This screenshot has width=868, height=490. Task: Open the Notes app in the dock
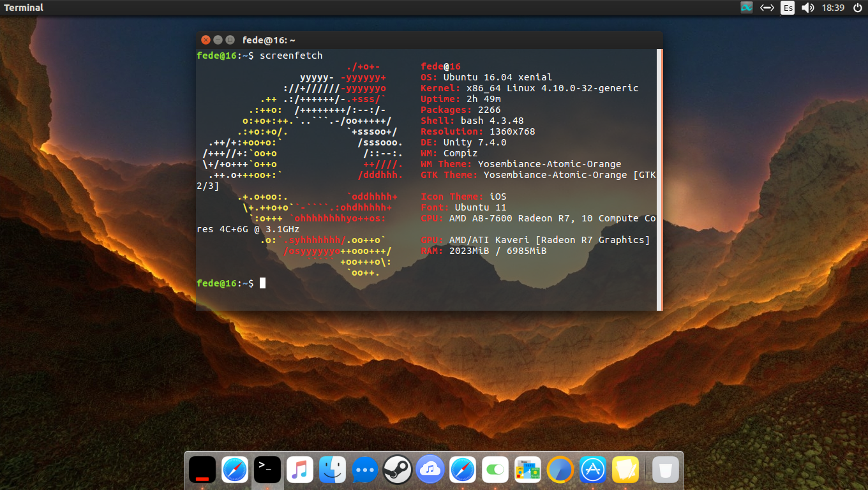[x=625, y=470]
